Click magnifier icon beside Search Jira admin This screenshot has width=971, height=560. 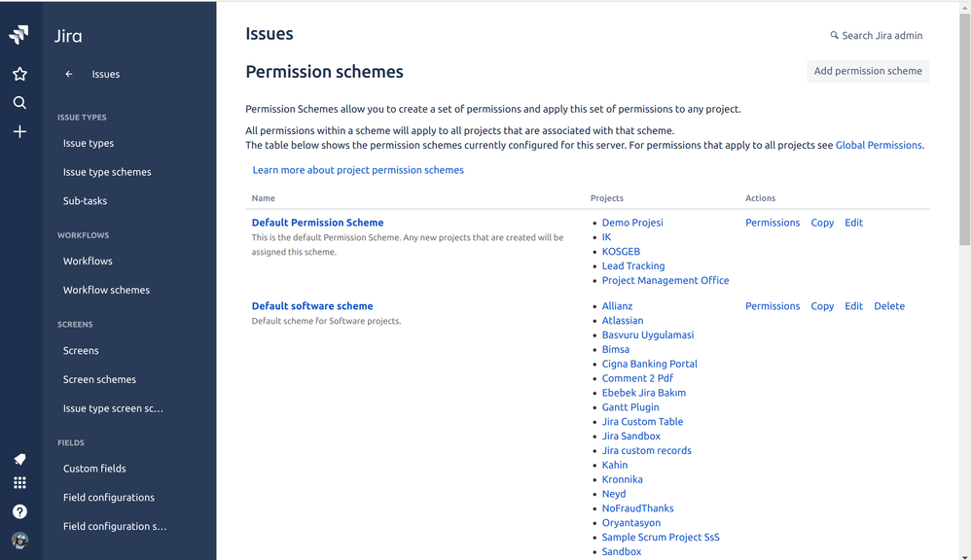(x=834, y=36)
